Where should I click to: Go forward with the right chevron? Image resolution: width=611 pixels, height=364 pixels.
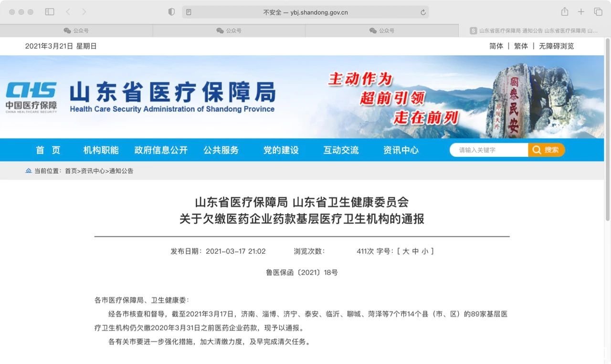(x=84, y=12)
